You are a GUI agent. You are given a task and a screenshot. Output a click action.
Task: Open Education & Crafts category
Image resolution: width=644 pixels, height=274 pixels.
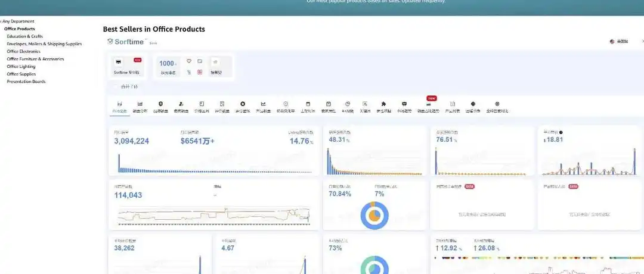(x=24, y=36)
